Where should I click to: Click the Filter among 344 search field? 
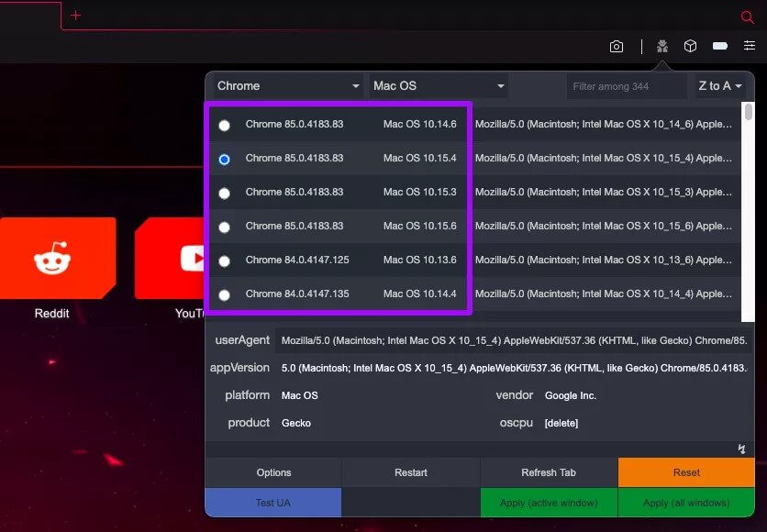(626, 86)
